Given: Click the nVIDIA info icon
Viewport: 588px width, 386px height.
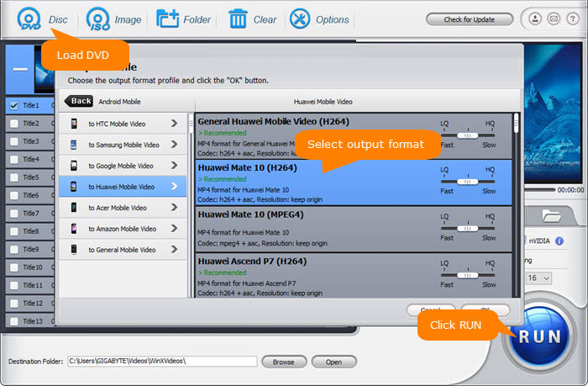Looking at the screenshot, I should coord(559,241).
